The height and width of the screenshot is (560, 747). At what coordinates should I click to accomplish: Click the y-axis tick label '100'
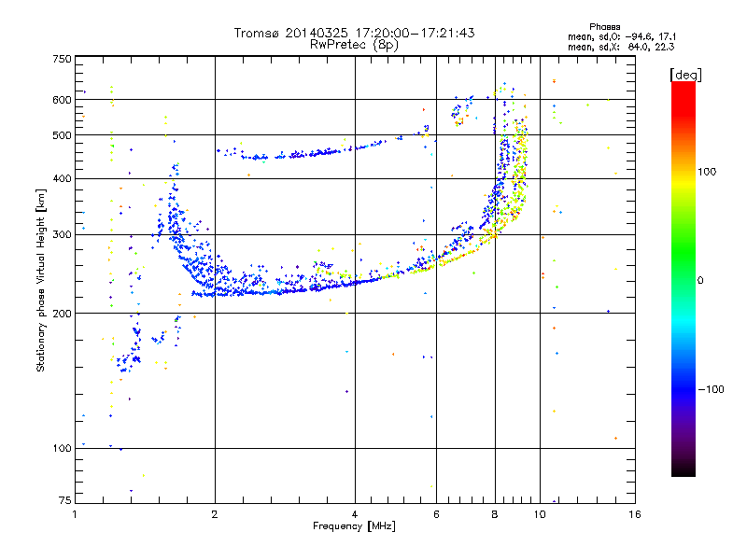coord(63,448)
